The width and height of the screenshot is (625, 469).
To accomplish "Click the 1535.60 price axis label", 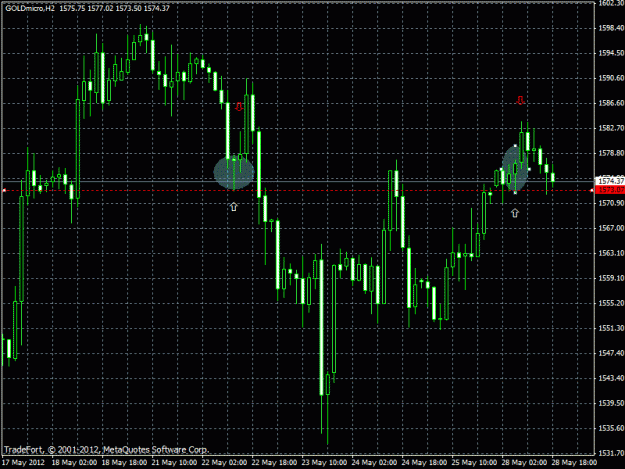I will 611,428.
